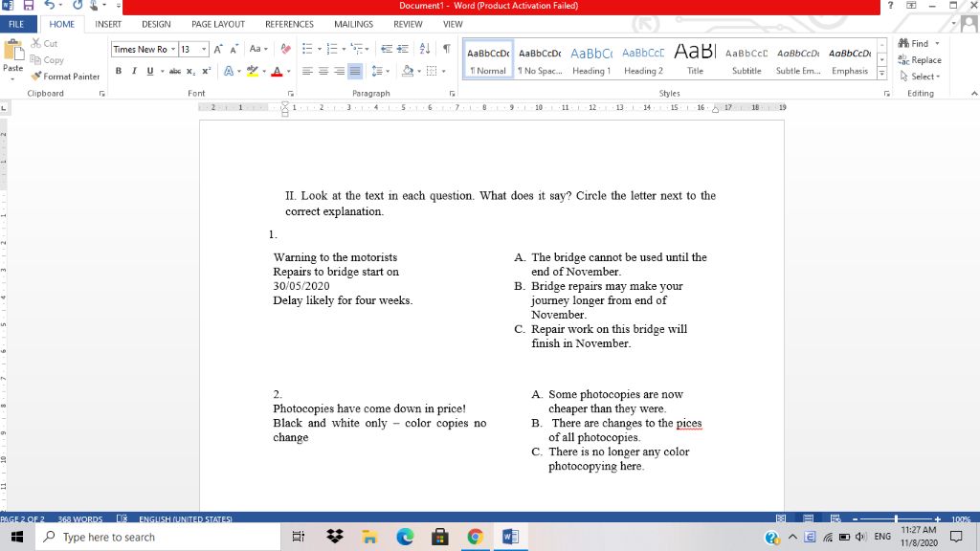Screen dimensions: 980x551
Task: Open the font name dropdown
Action: (x=173, y=49)
